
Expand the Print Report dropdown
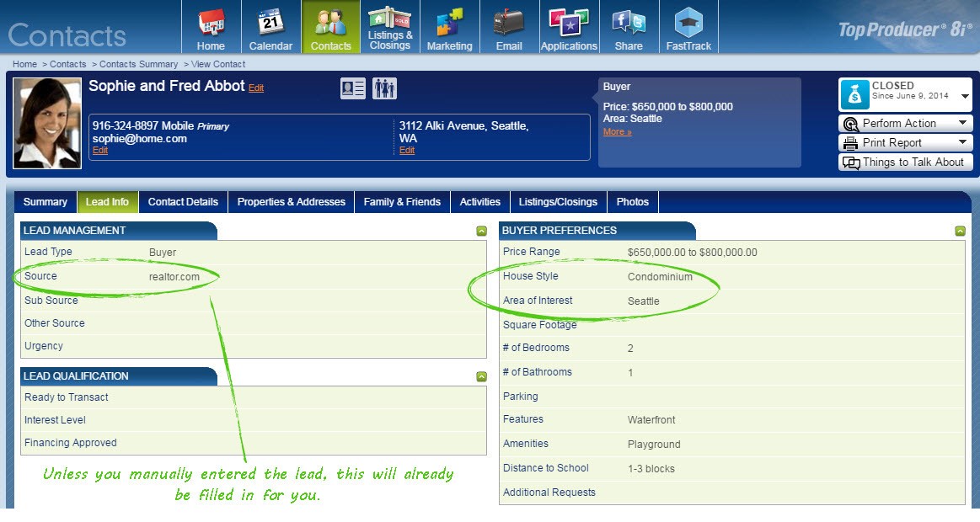[904, 142]
